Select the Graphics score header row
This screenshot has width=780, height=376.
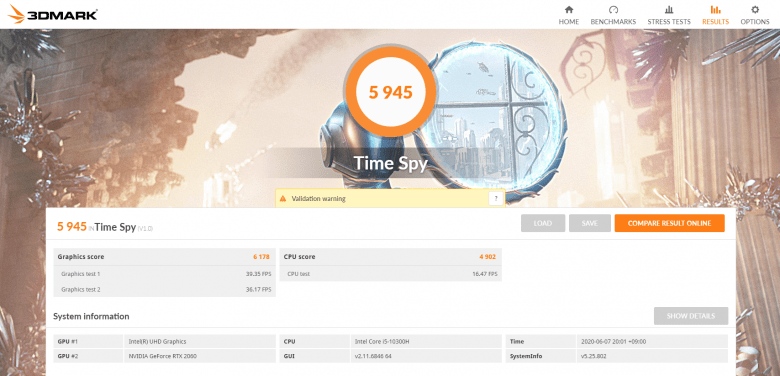[164, 257]
